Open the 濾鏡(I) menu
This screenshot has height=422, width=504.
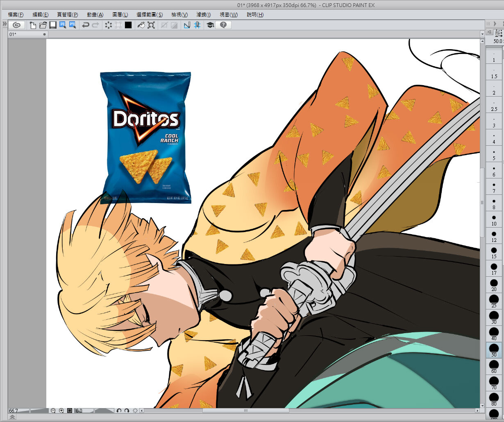(204, 15)
